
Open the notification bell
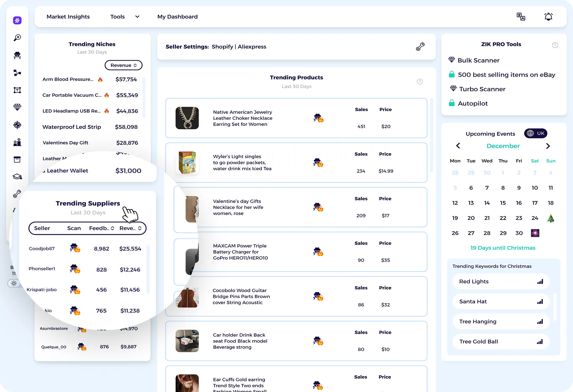click(x=549, y=17)
